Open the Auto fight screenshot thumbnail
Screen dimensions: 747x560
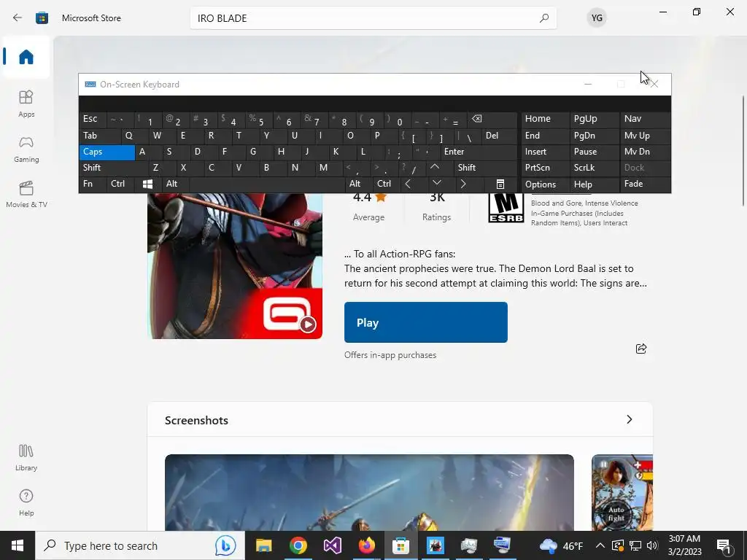click(622, 492)
